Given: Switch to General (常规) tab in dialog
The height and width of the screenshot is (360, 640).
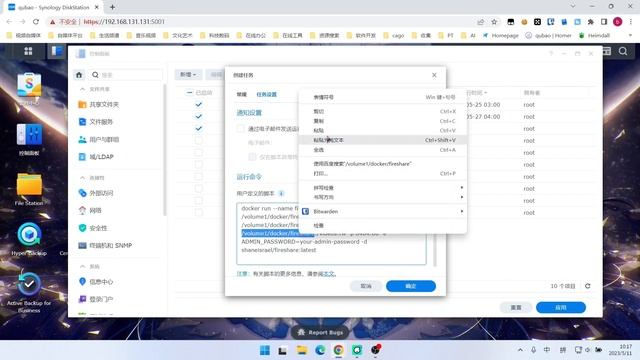Looking at the screenshot, I should 242,94.
